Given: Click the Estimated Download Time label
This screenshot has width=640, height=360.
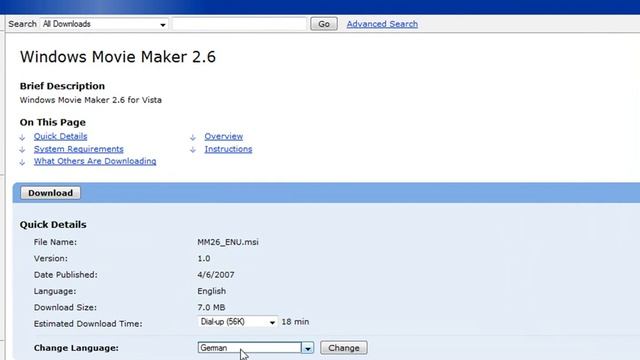Looking at the screenshot, I should click(88, 324).
